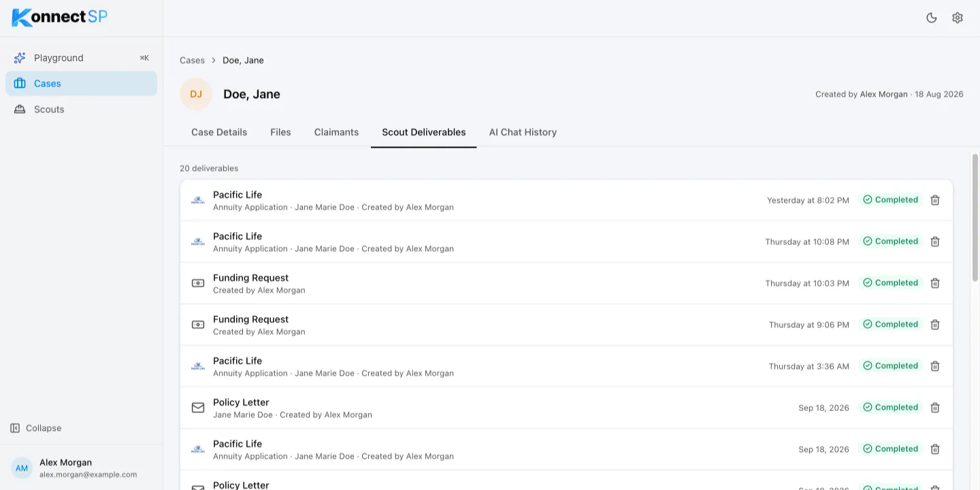Switch to the Case Details tab
Viewport: 980px width, 490px height.
tap(219, 132)
